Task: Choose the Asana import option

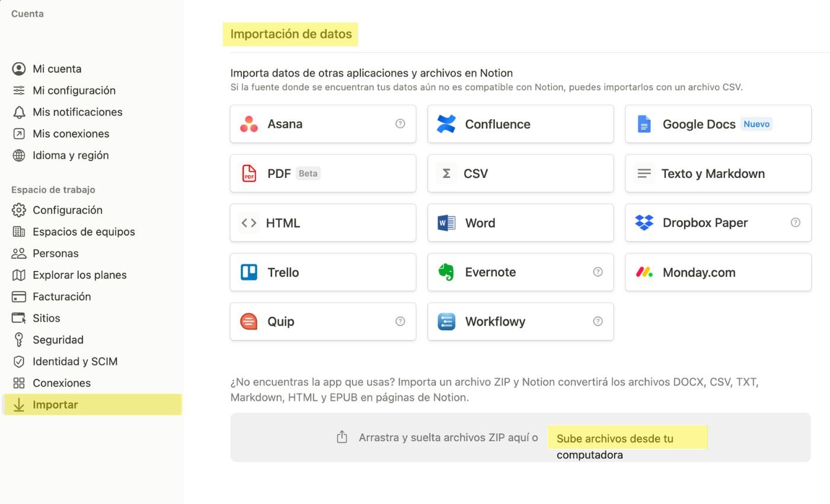Action: click(x=323, y=124)
